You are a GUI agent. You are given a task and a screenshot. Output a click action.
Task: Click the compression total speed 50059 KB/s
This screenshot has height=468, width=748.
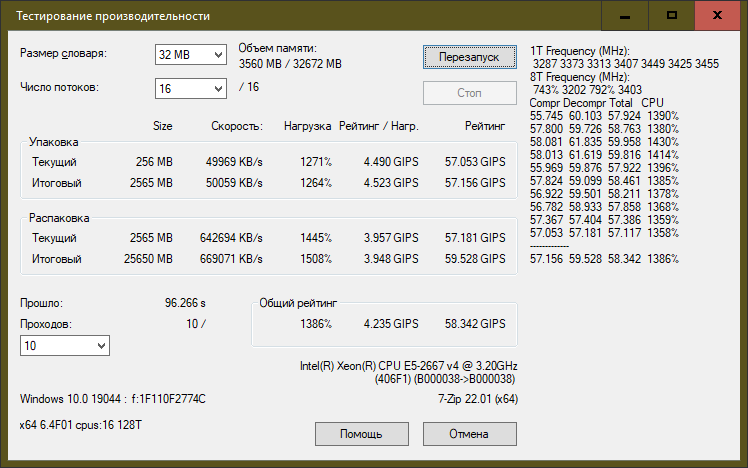click(234, 183)
